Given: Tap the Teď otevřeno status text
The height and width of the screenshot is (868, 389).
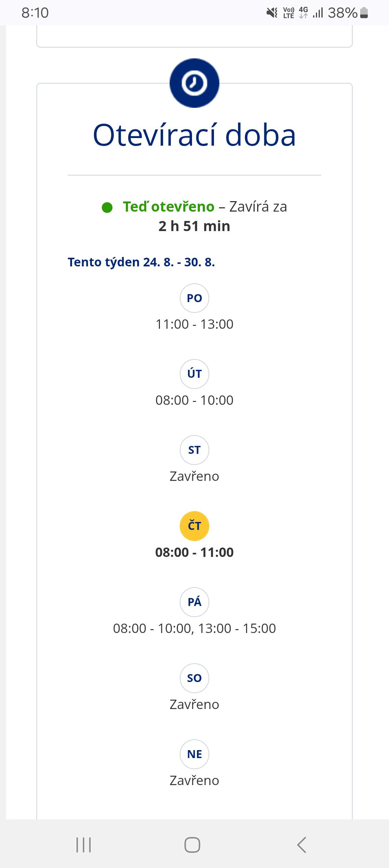Looking at the screenshot, I should 169,207.
